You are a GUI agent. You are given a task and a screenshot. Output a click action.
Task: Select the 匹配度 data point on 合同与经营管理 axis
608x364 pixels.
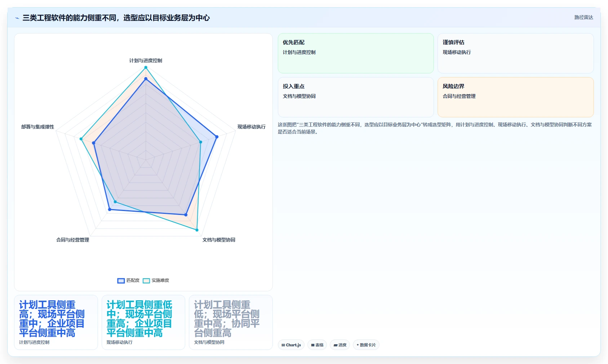110,209
